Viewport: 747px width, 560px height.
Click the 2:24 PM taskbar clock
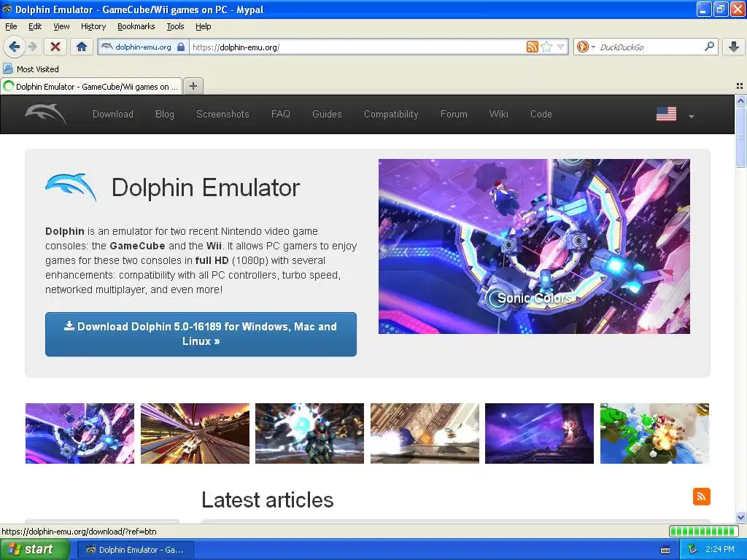(719, 549)
